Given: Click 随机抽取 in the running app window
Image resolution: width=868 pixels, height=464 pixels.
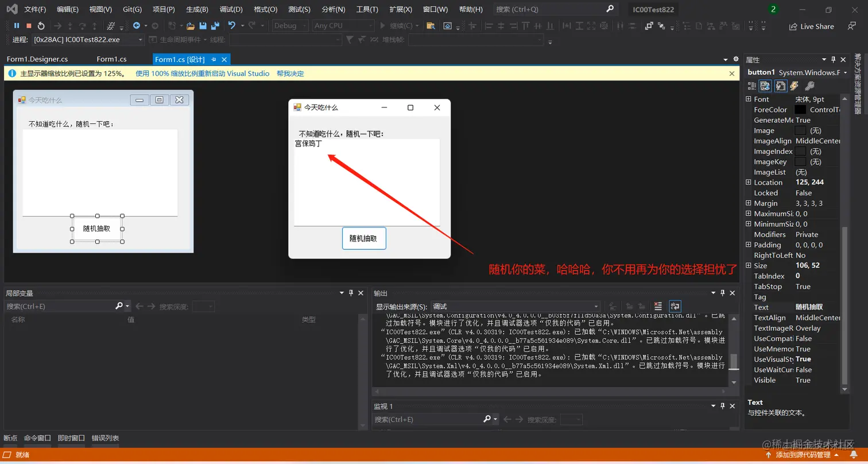Looking at the screenshot, I should [x=364, y=238].
